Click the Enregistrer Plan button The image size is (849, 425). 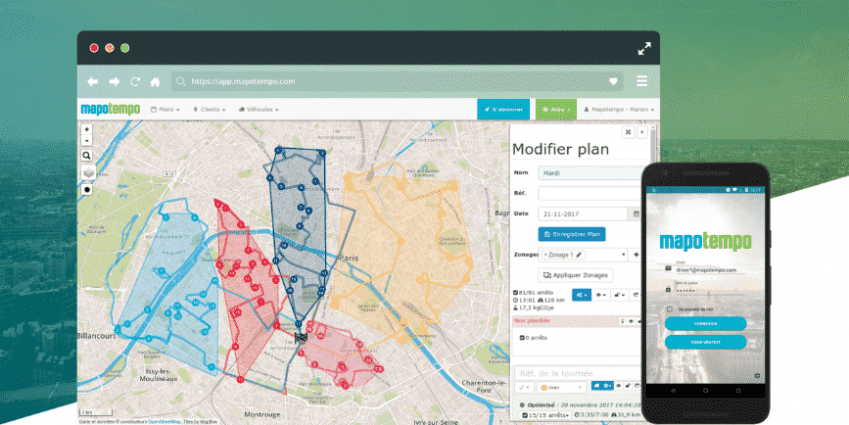coord(572,234)
